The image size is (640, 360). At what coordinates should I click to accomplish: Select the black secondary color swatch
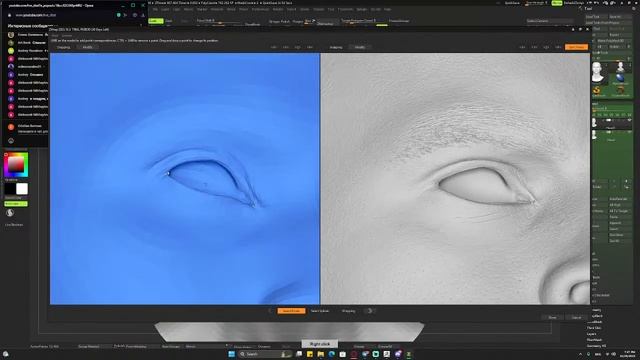point(10,189)
